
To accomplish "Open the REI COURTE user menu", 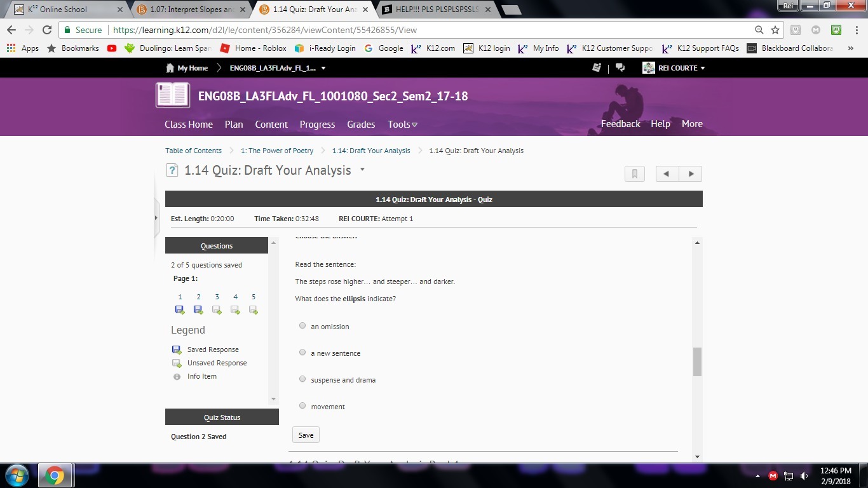I will (x=674, y=68).
